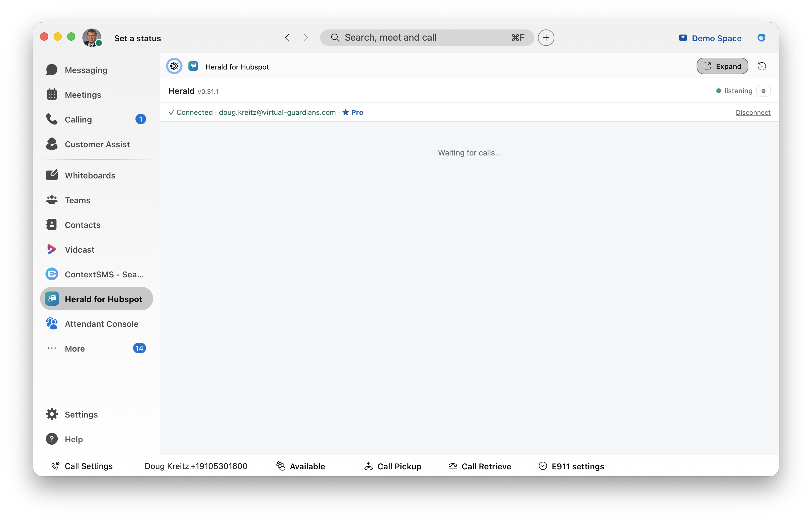Click Call Pickup in footer
This screenshot has width=812, height=520.
pos(392,466)
